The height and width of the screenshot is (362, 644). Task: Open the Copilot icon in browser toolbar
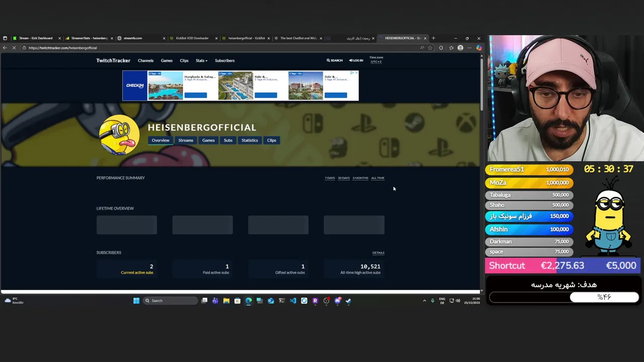[x=478, y=48]
